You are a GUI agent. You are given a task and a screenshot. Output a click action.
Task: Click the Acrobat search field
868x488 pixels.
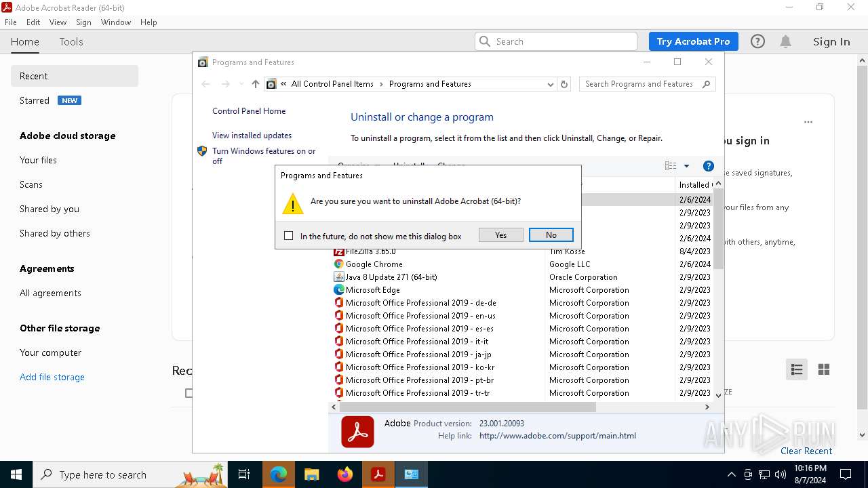coord(556,41)
